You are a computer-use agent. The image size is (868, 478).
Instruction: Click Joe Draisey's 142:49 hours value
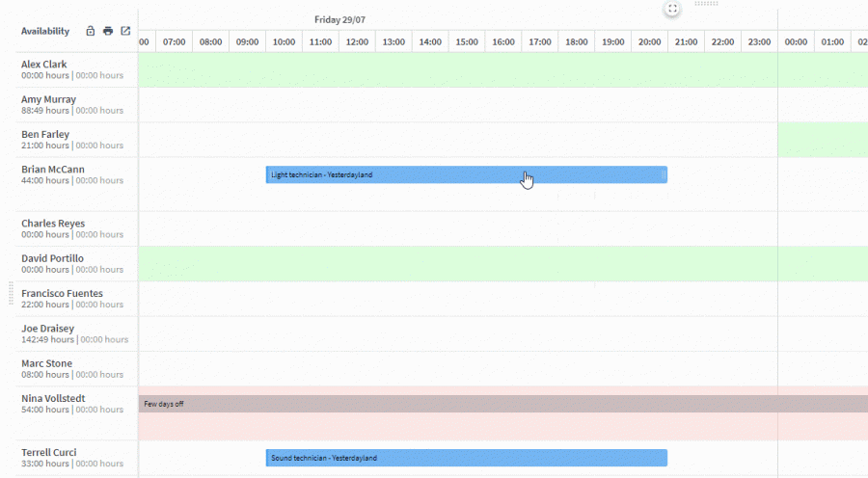pyautogui.click(x=47, y=339)
